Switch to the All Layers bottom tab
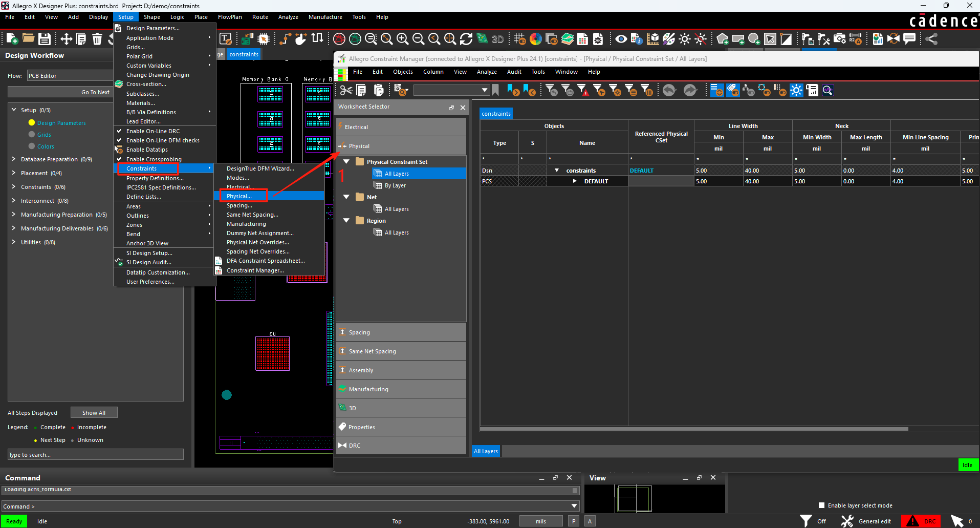 (486, 451)
